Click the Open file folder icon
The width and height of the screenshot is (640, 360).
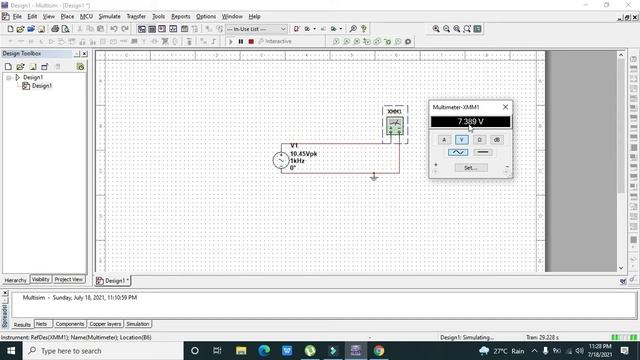pos(20,29)
